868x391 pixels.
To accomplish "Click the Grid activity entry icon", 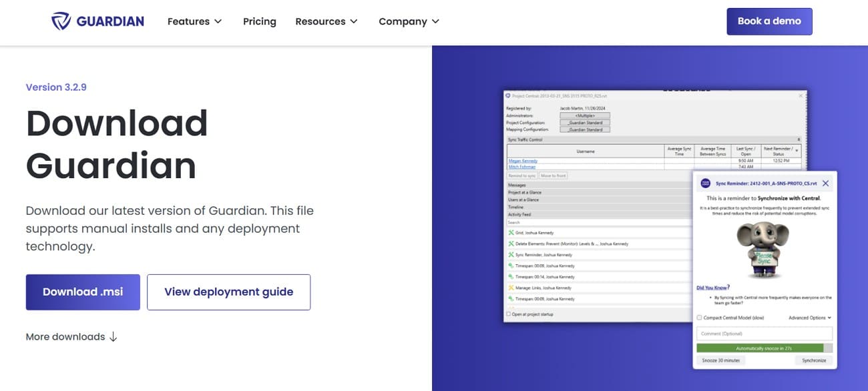I will (x=511, y=233).
